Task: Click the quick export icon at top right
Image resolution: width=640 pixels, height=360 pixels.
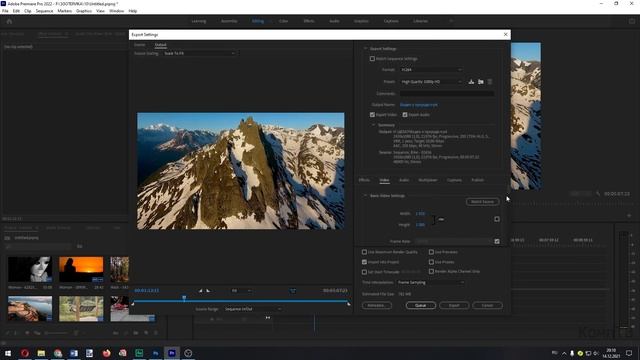Action: (x=632, y=21)
